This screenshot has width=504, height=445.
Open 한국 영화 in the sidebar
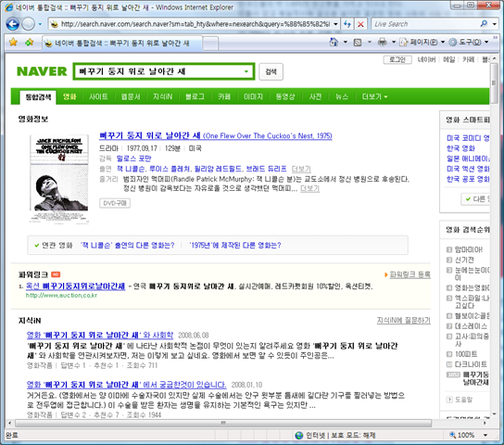tap(460, 148)
